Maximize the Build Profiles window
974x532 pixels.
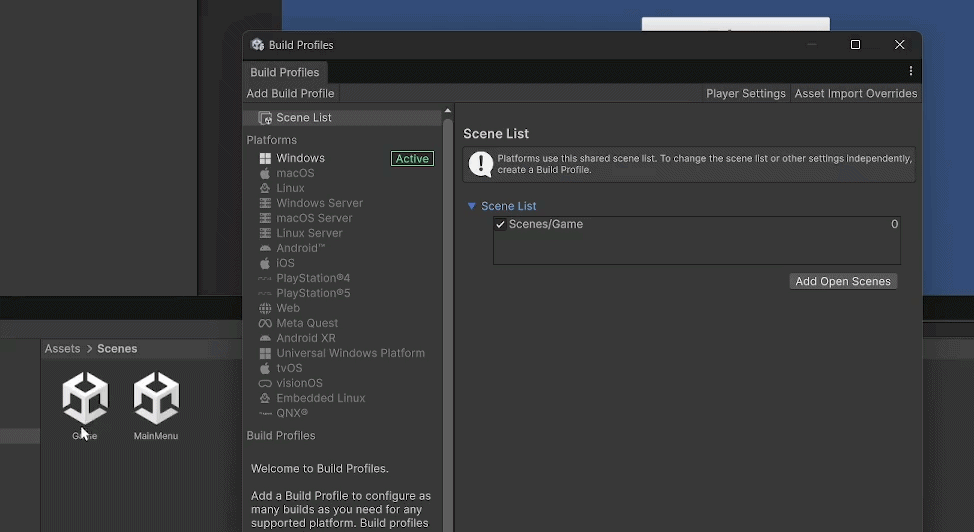(855, 45)
